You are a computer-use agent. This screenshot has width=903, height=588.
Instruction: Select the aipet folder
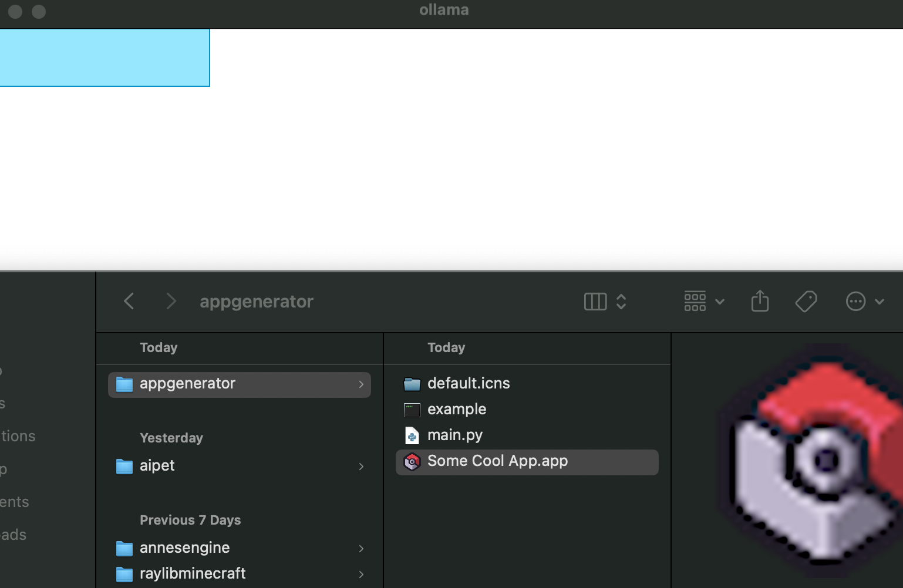[x=240, y=467]
